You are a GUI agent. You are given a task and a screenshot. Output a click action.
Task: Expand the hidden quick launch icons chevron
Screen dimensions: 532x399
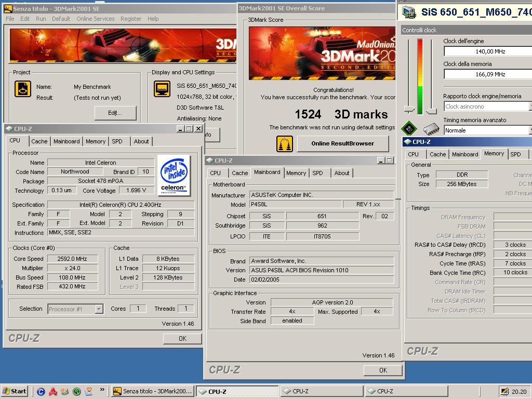[x=102, y=390]
